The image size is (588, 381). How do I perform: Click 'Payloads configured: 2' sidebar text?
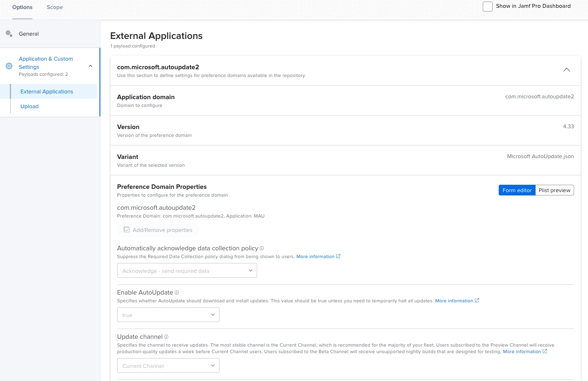[x=43, y=74]
